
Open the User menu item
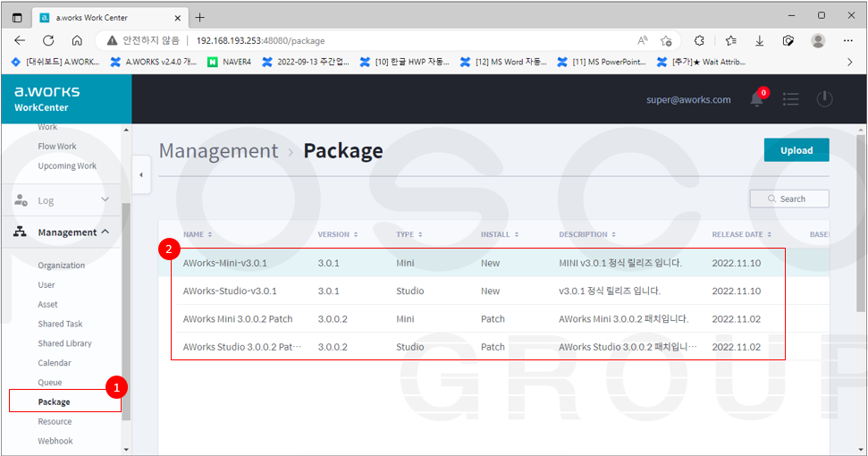[x=46, y=285]
